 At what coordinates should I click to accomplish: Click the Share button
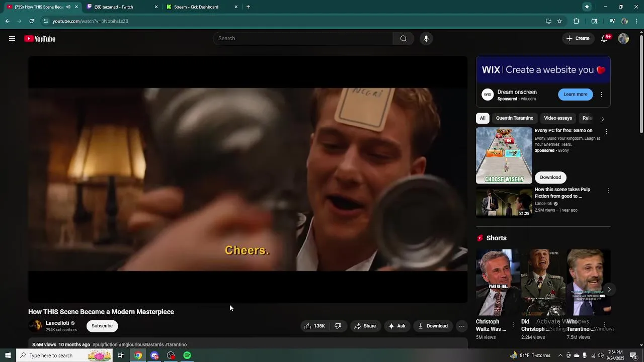[365, 326]
